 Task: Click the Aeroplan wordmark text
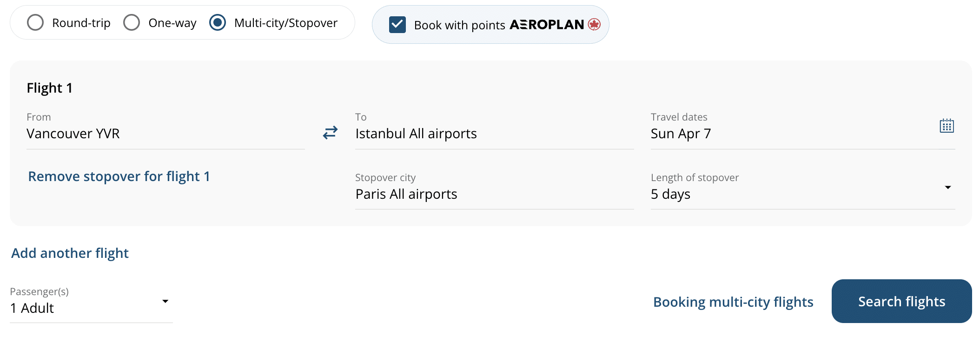point(547,25)
